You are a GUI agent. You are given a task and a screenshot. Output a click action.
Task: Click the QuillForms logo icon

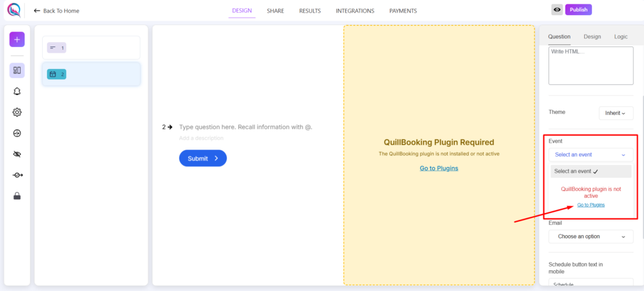(x=14, y=10)
